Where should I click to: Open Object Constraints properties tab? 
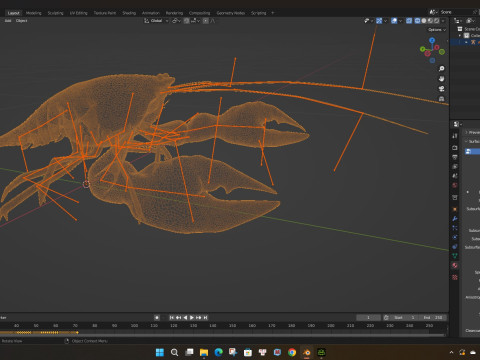455,247
